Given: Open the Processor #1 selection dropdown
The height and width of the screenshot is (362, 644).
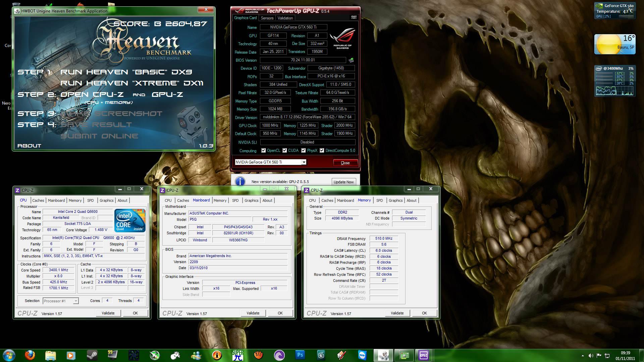Looking at the screenshot, I should 61,301.
